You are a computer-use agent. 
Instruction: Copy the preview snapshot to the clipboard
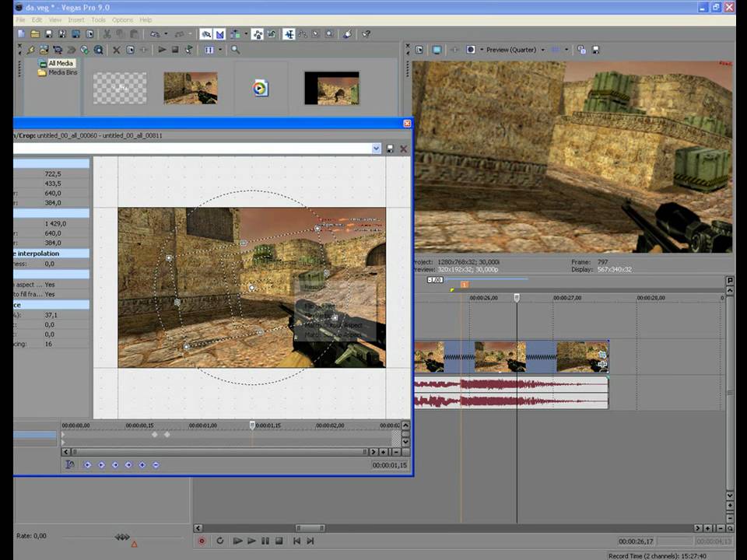tap(581, 50)
